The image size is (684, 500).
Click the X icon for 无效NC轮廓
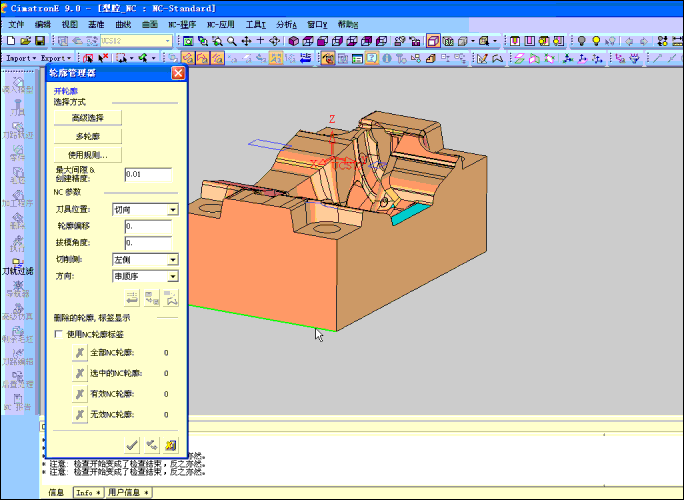coord(79,414)
